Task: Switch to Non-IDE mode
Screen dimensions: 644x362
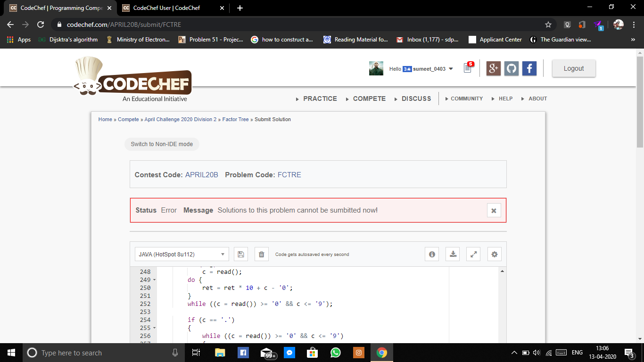Action: [162, 144]
